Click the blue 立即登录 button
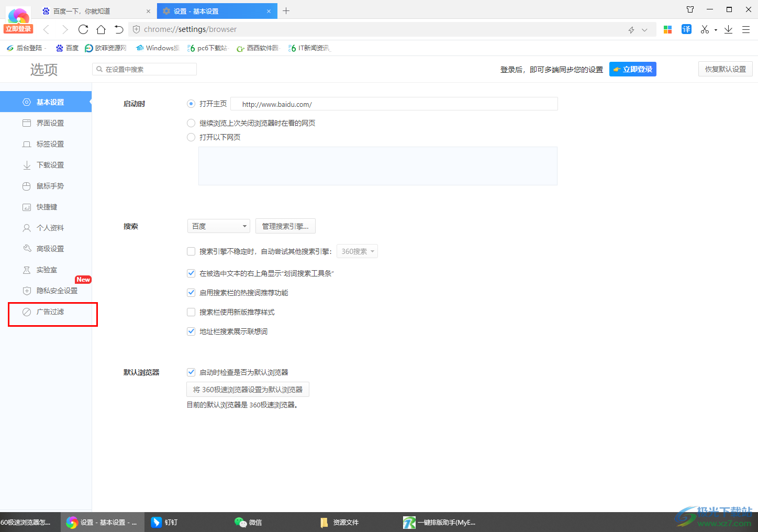Screen dimensions: 758x532 (632, 69)
